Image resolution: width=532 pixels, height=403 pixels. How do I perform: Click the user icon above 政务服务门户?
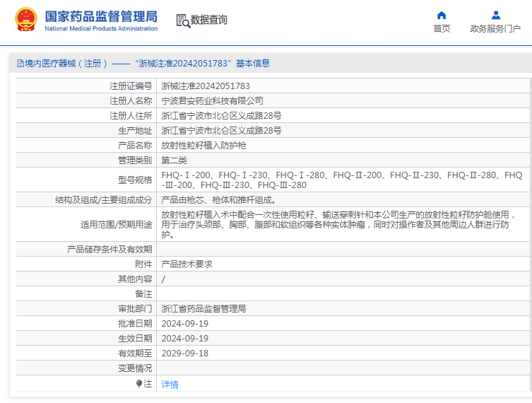(x=496, y=16)
